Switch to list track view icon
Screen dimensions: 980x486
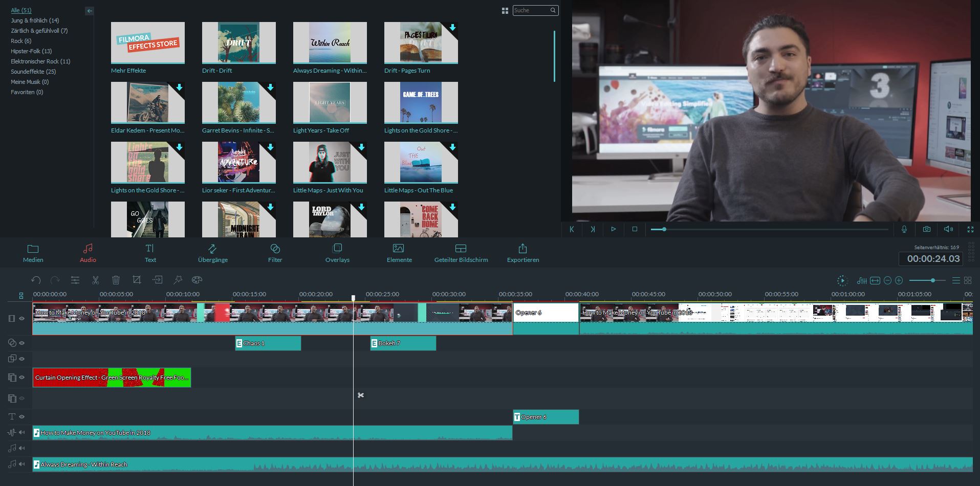tap(956, 280)
